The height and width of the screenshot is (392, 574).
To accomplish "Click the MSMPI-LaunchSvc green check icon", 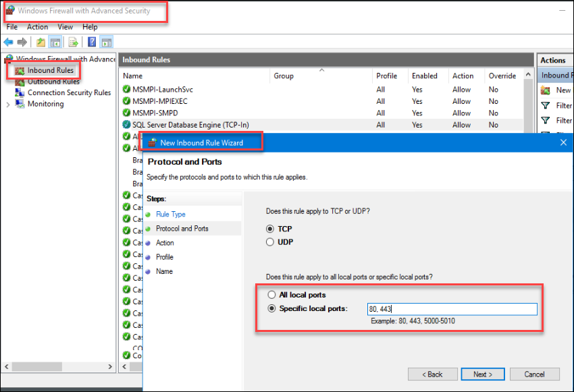I will click(x=127, y=89).
